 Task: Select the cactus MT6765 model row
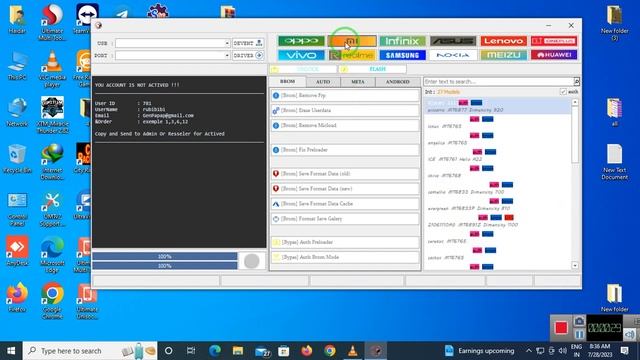point(497,254)
